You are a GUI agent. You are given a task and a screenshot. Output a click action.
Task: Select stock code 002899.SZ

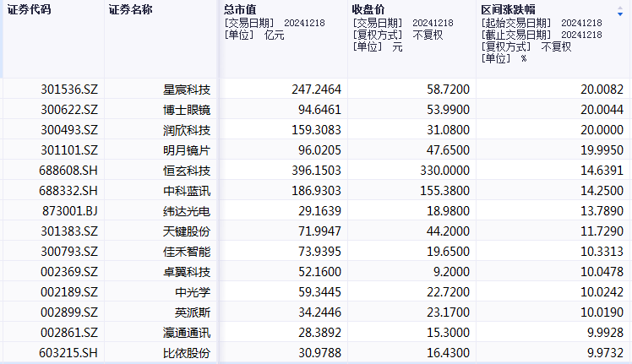[69, 312]
